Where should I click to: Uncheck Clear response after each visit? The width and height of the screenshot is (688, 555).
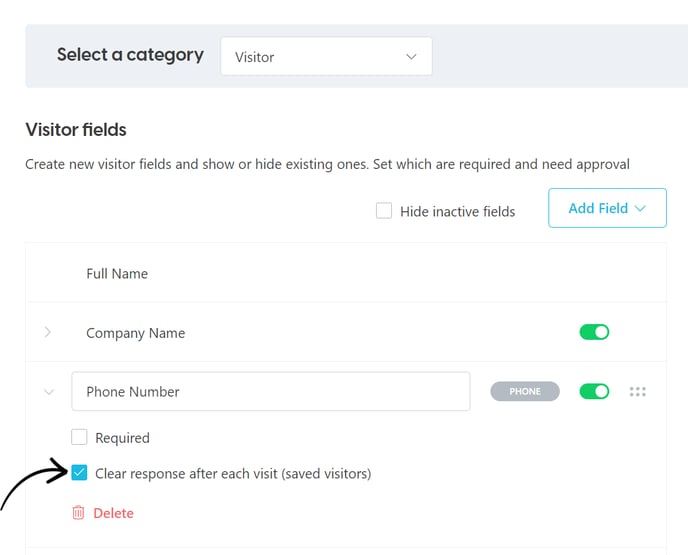[79, 473]
